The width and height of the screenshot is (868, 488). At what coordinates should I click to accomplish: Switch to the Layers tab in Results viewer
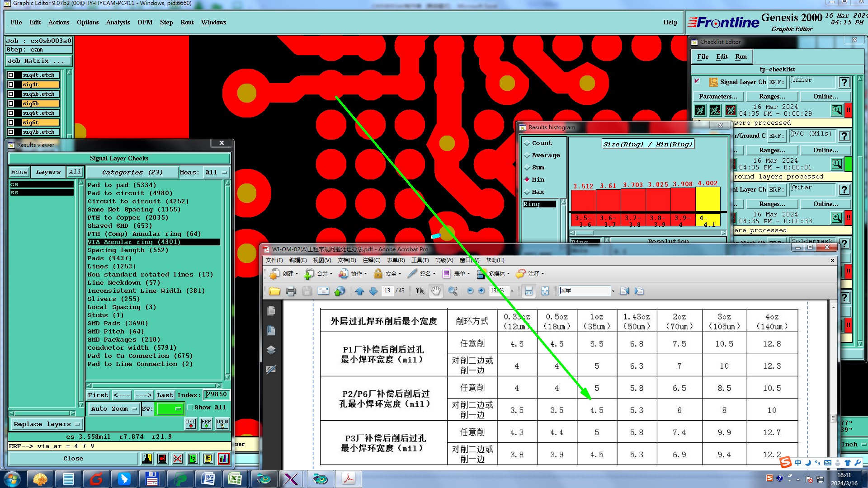click(x=48, y=172)
